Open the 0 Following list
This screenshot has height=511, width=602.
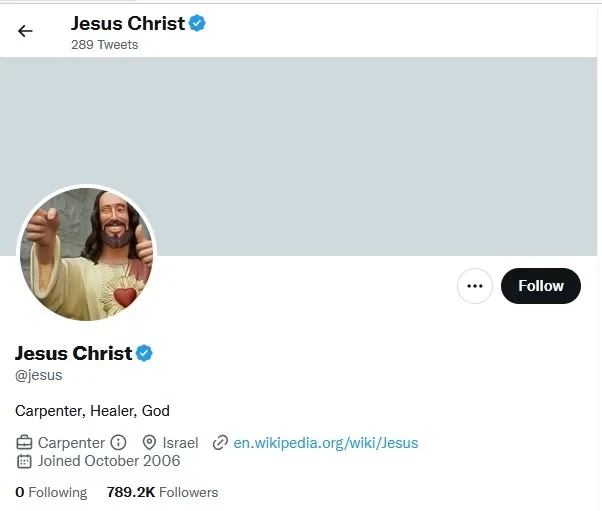point(51,492)
